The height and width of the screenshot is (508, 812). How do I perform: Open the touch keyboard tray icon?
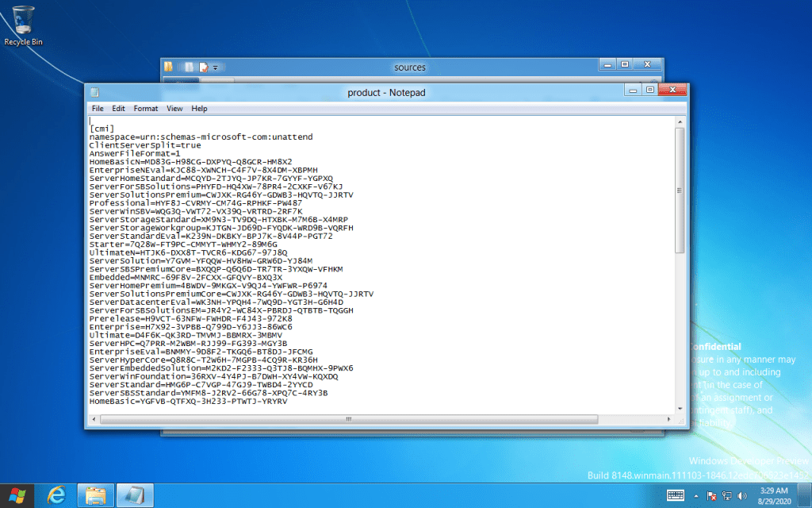tap(676, 495)
